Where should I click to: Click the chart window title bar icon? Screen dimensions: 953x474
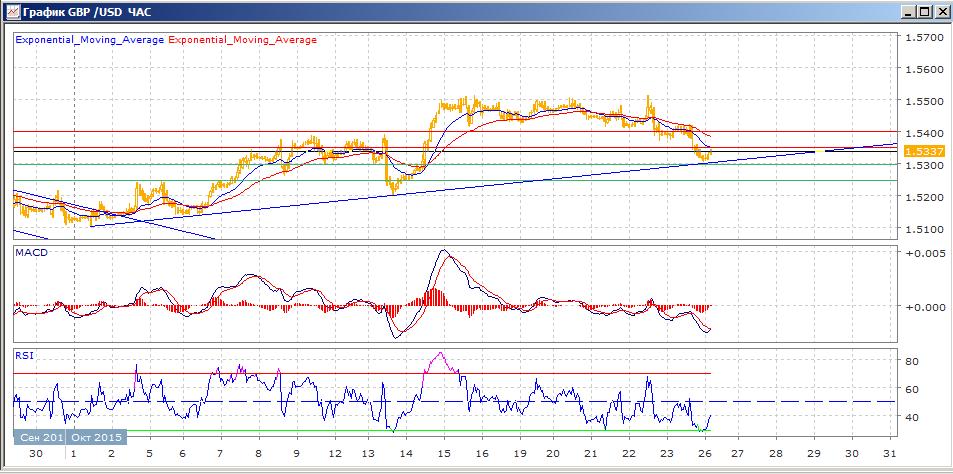pos(11,11)
